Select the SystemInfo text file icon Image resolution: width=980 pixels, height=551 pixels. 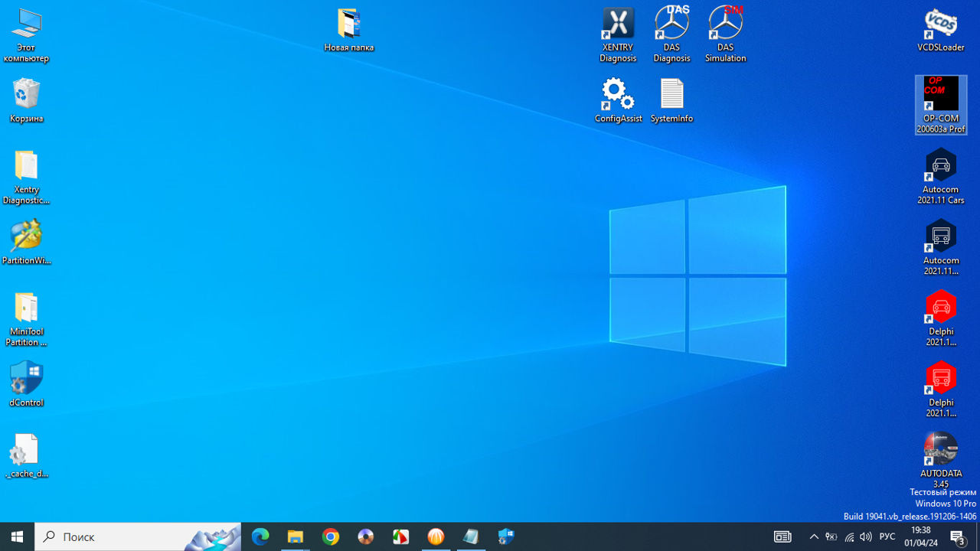coord(671,100)
